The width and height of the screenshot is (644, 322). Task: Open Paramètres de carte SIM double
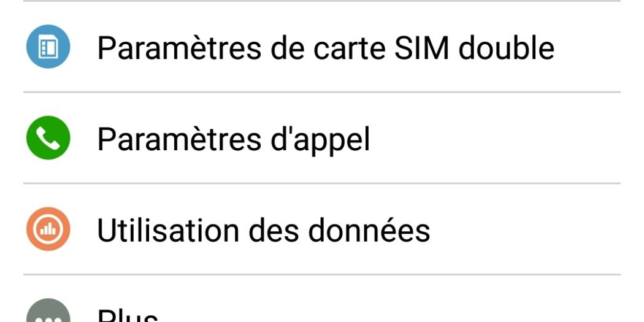pos(325,48)
